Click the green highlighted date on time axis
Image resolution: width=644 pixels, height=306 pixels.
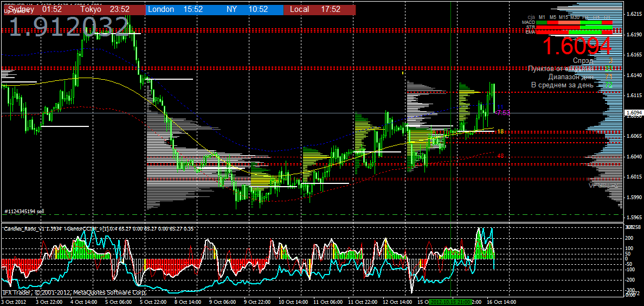(x=450, y=302)
